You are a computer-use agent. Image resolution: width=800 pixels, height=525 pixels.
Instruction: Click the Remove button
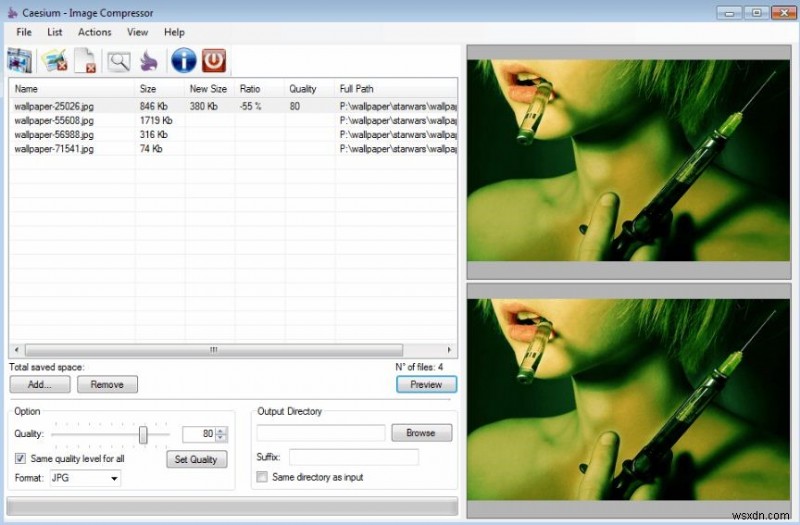[107, 384]
